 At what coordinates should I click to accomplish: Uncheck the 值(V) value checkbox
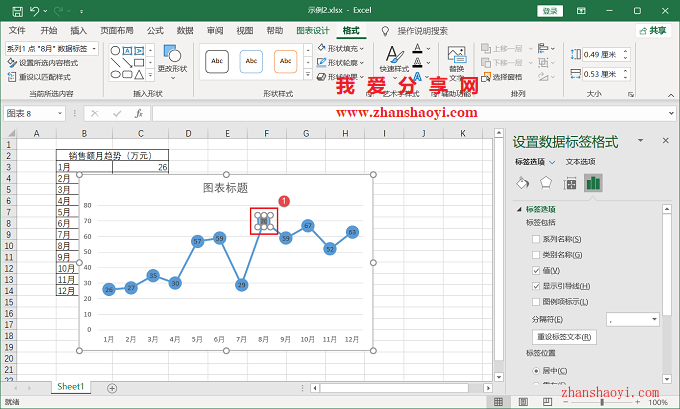(536, 270)
